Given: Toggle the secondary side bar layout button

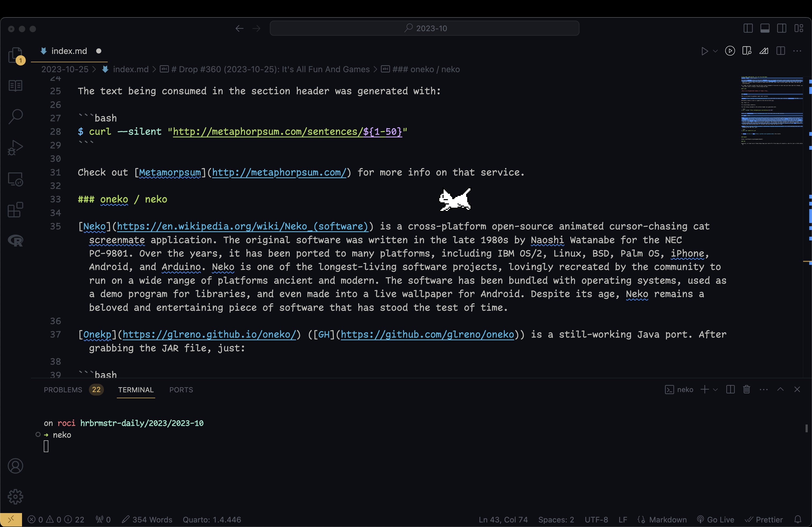Looking at the screenshot, I should (782, 28).
